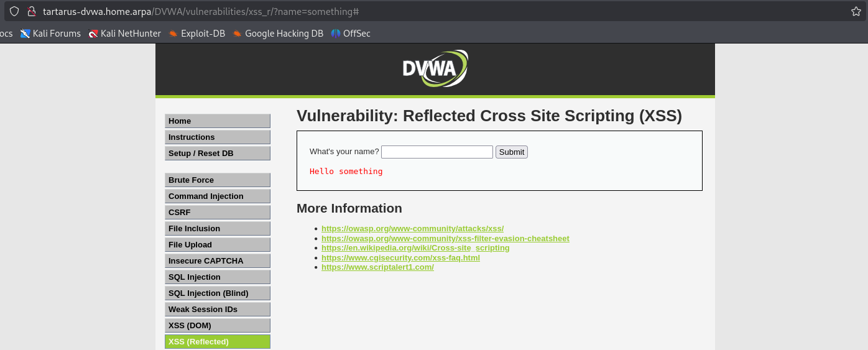The width and height of the screenshot is (868, 350).
Task: Click the browser URL address bar
Action: coord(435,11)
